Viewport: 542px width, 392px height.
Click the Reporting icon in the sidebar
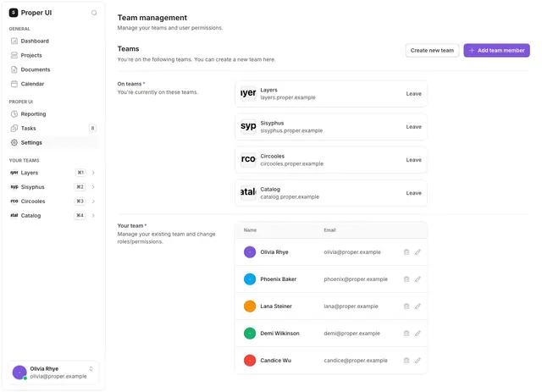[x=14, y=114]
